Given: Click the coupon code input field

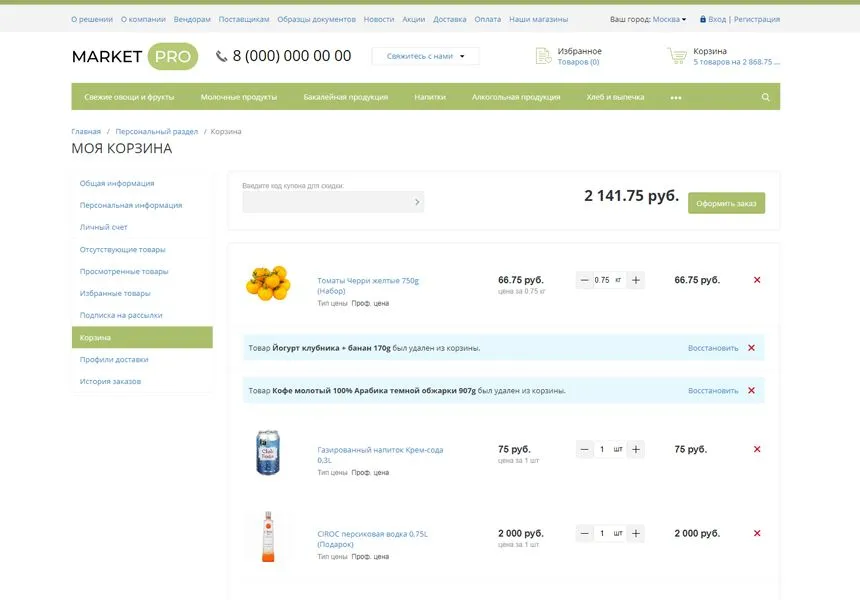Looking at the screenshot, I should [x=330, y=201].
